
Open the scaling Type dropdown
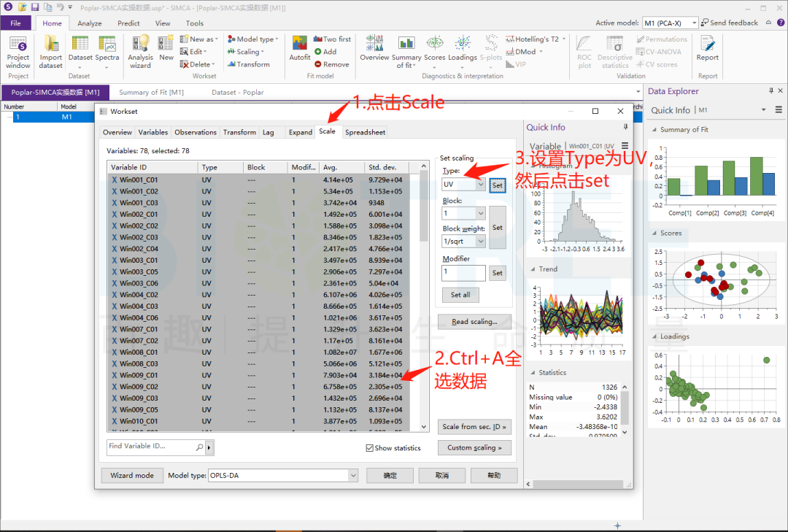point(480,185)
